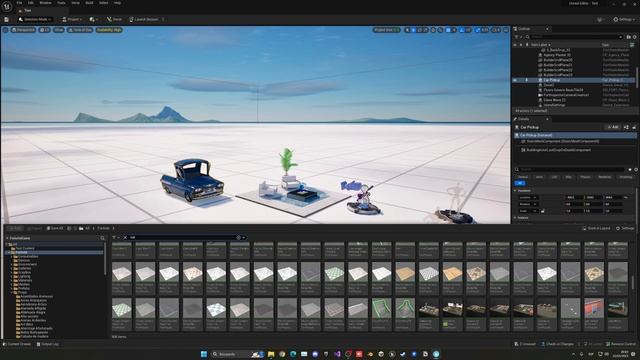
Task: Click the blueprint conversion icon beside Add
Action: point(627,127)
